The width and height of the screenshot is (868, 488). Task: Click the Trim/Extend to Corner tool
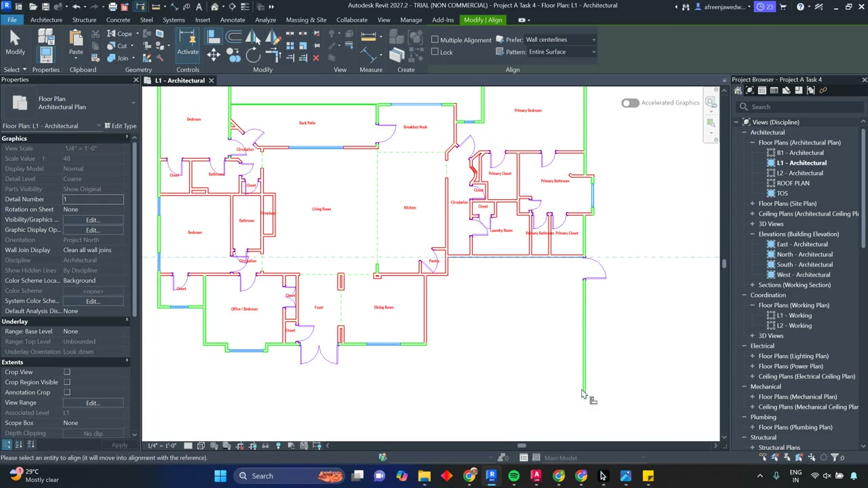pos(274,56)
